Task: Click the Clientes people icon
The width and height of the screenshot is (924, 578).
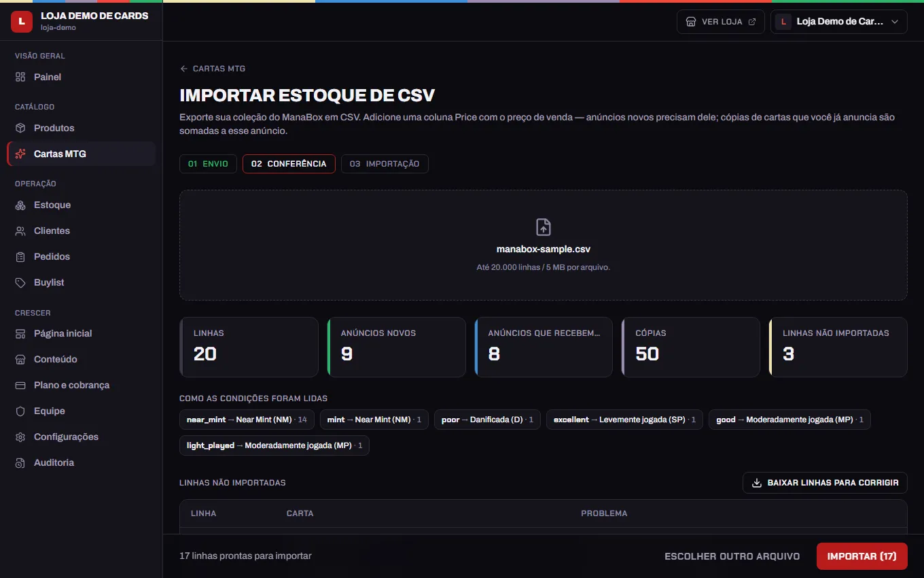Action: [20, 231]
